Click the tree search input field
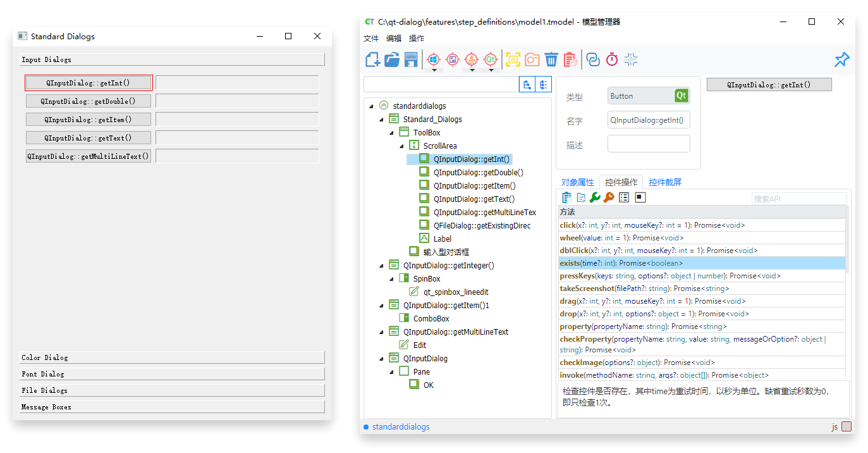The image size is (868, 453). coord(441,85)
